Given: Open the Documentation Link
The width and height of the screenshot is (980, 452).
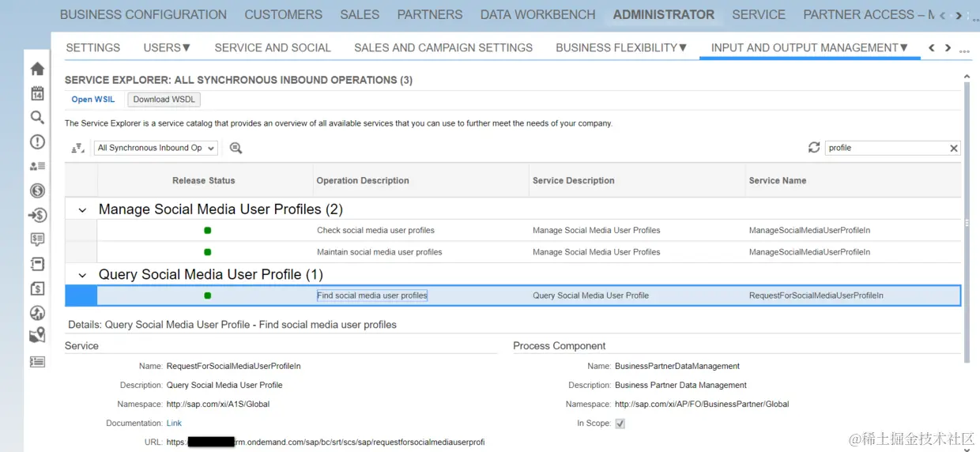Looking at the screenshot, I should tap(174, 424).
